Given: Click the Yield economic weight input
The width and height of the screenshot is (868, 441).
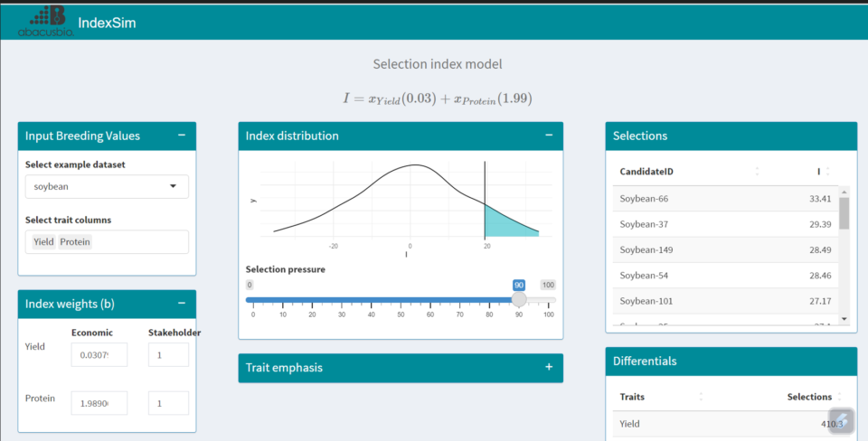Looking at the screenshot, I should [99, 355].
